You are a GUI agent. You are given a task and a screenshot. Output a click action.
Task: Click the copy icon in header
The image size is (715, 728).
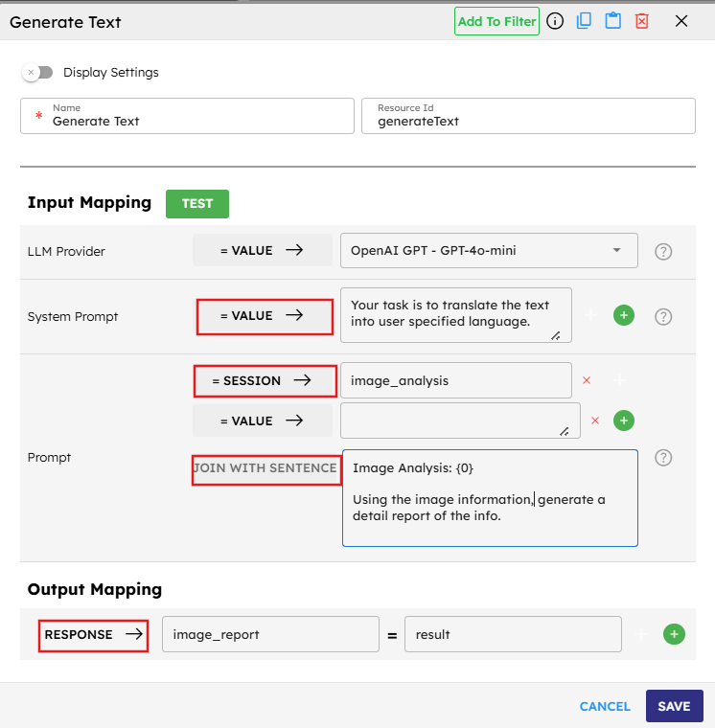pos(584,21)
